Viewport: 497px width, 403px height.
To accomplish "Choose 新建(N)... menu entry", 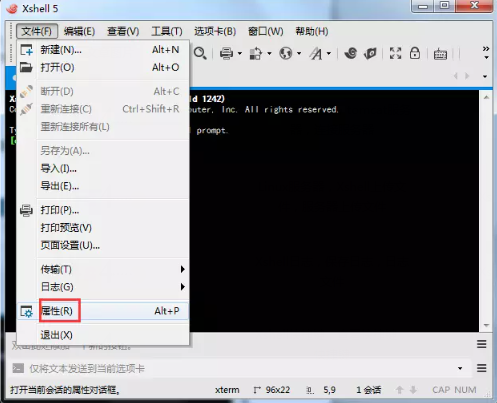I will (103, 50).
